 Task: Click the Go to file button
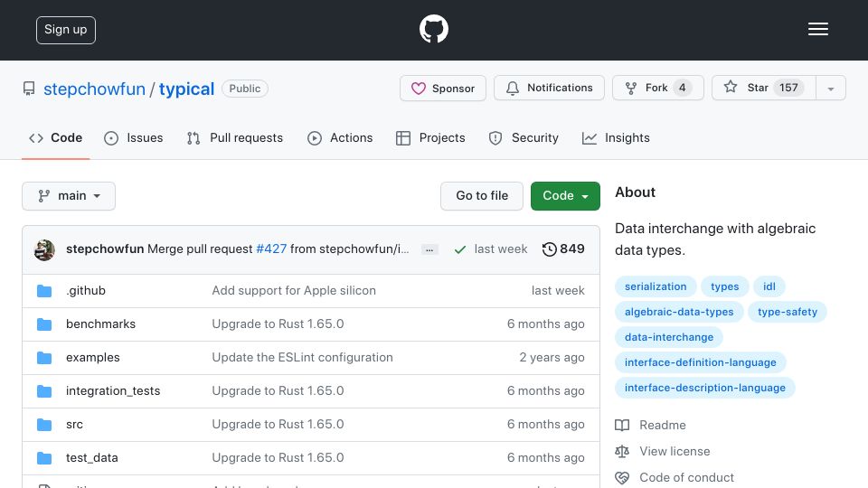pos(482,196)
